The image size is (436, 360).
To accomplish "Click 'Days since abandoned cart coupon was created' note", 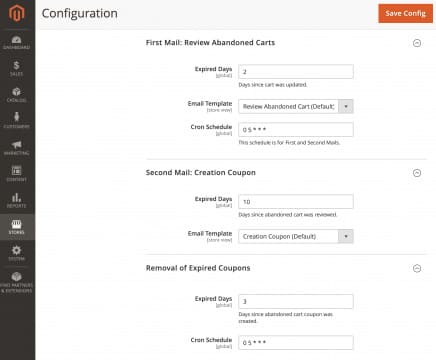I will (x=286, y=318).
